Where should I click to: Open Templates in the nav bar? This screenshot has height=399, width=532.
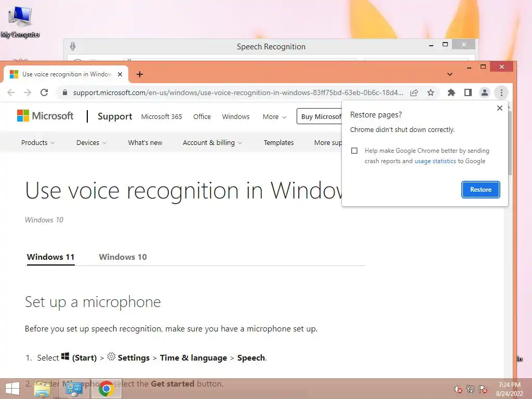click(278, 142)
